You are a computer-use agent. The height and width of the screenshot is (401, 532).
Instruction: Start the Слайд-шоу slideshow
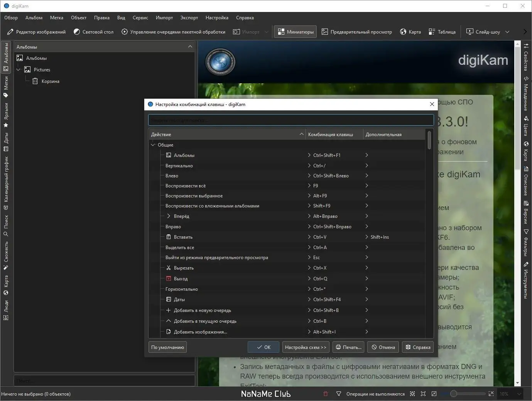(x=483, y=32)
